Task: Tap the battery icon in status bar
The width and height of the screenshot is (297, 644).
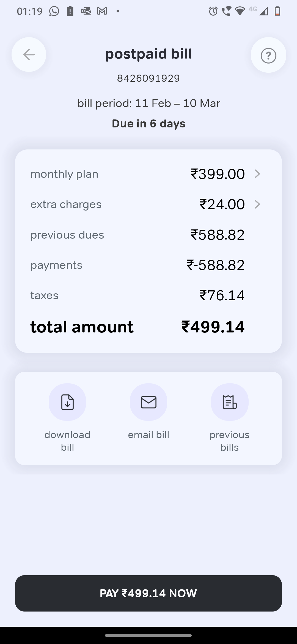Action: pos(277,11)
